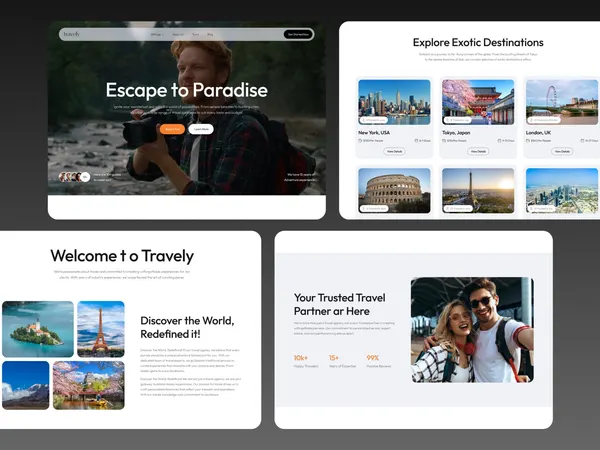
Task: Click View Details on the New York card
Action: point(394,152)
